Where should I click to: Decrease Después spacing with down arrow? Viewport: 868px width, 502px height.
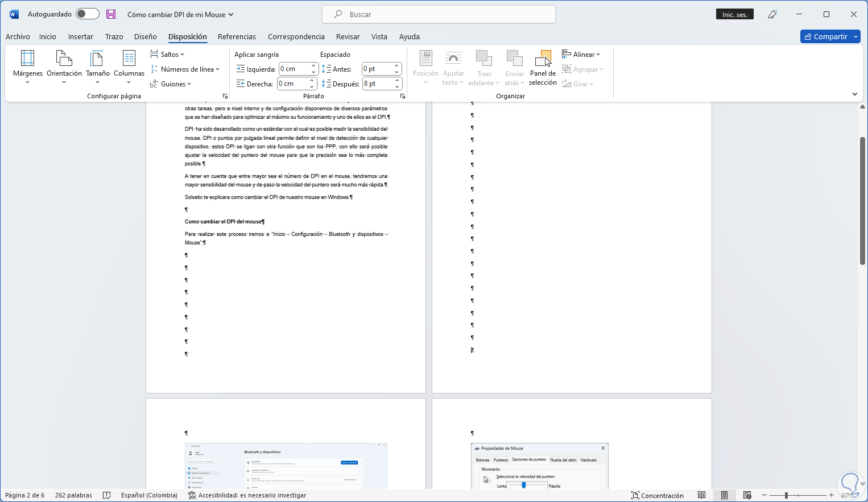point(397,86)
